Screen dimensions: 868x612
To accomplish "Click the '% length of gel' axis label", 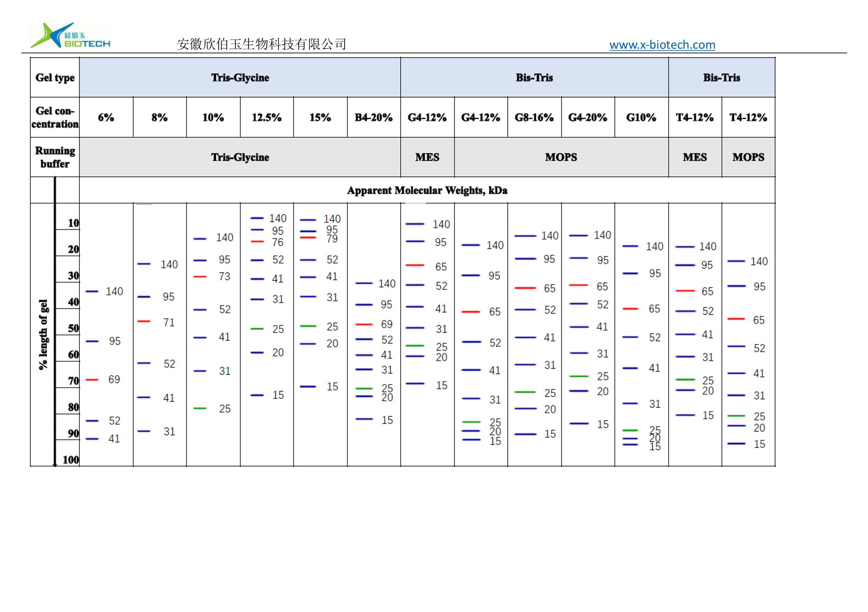I will pyautogui.click(x=43, y=334).
